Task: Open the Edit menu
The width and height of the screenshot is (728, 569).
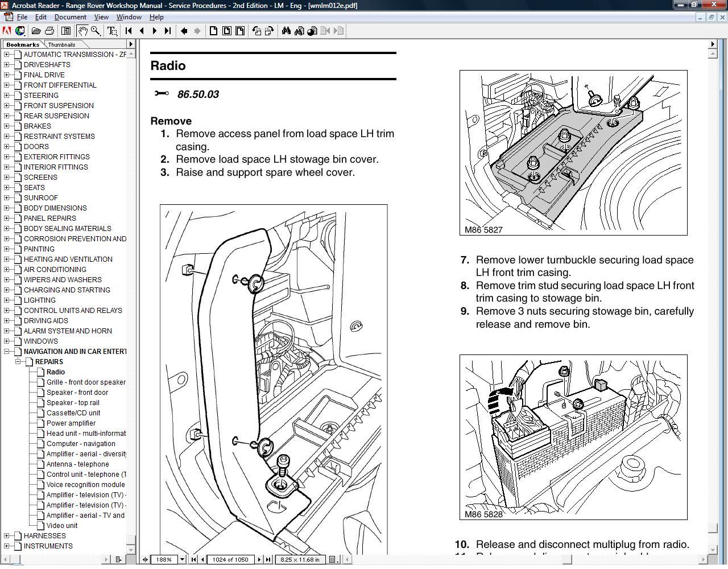Action: (41, 17)
